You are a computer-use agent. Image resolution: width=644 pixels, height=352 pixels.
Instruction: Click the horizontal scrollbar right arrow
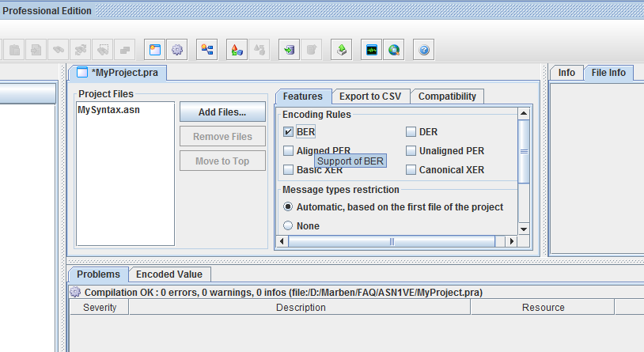click(x=511, y=241)
